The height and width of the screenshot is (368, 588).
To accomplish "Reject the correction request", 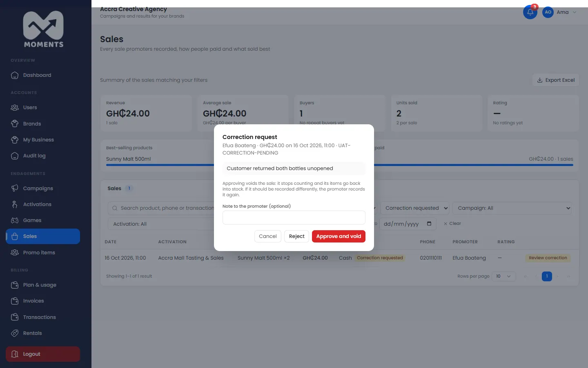I will click(x=296, y=236).
